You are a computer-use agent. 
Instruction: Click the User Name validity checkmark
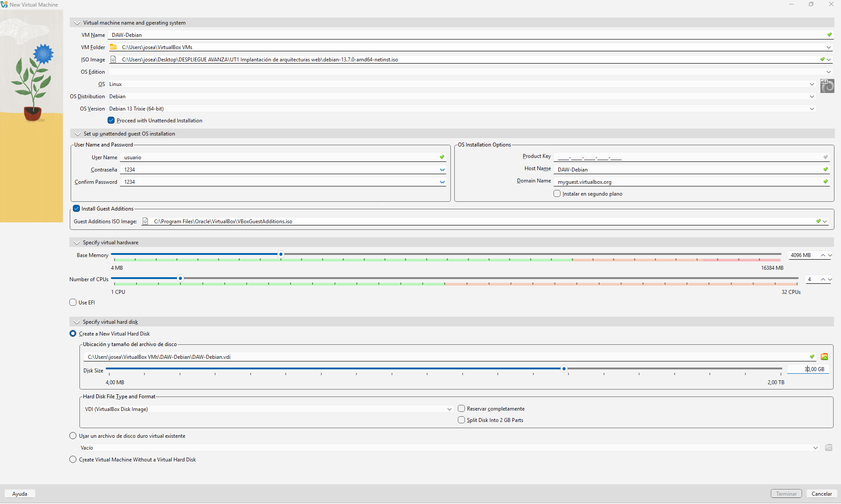442,157
